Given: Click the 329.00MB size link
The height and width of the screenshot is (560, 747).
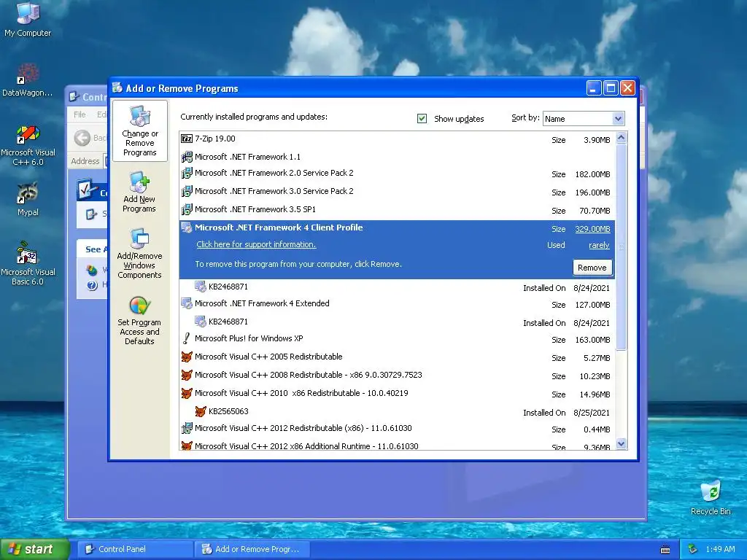Looking at the screenshot, I should [x=592, y=229].
